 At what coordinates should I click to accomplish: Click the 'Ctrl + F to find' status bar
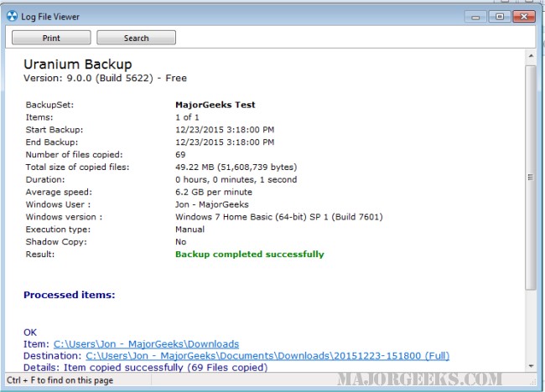60,380
